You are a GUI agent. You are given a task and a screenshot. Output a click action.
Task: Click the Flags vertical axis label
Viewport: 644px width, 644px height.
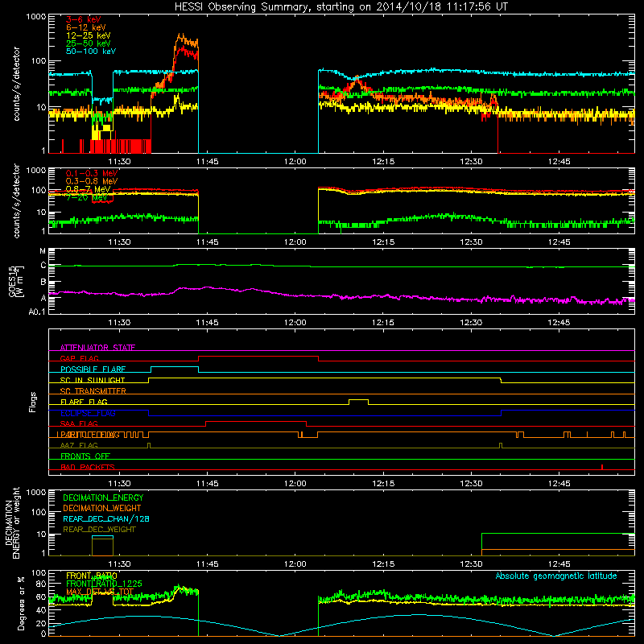coord(33,402)
